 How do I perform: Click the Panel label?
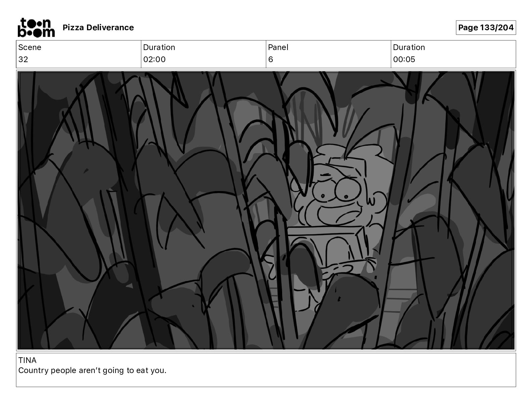tap(278, 47)
